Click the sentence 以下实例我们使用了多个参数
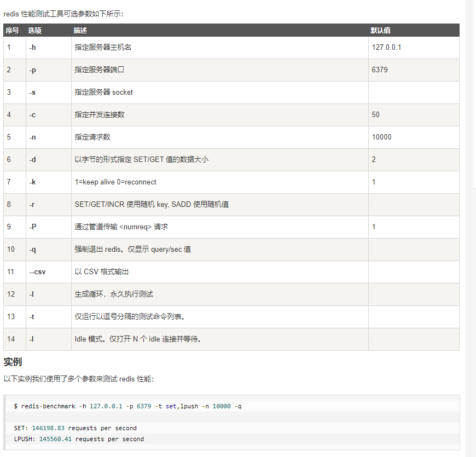476x457 pixels. click(x=79, y=379)
